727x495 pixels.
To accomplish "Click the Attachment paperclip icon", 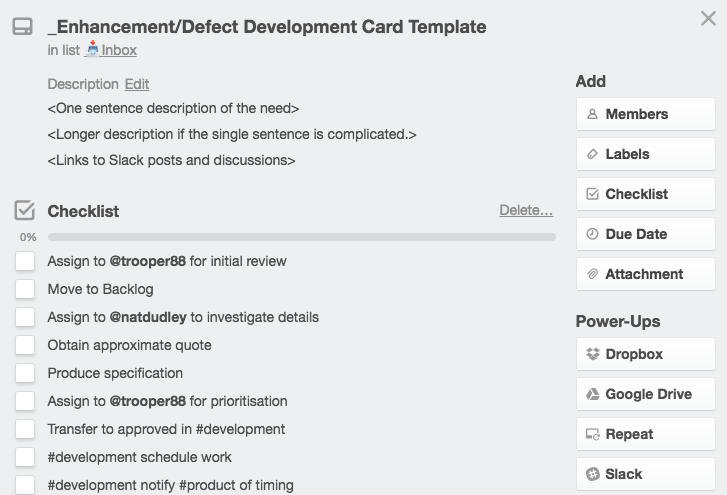I will 592,274.
